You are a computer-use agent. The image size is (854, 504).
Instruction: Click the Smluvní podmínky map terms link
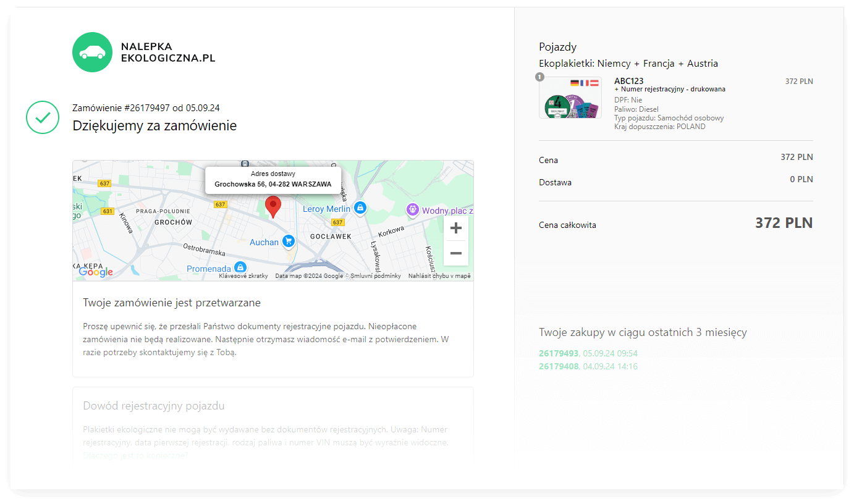coord(375,276)
